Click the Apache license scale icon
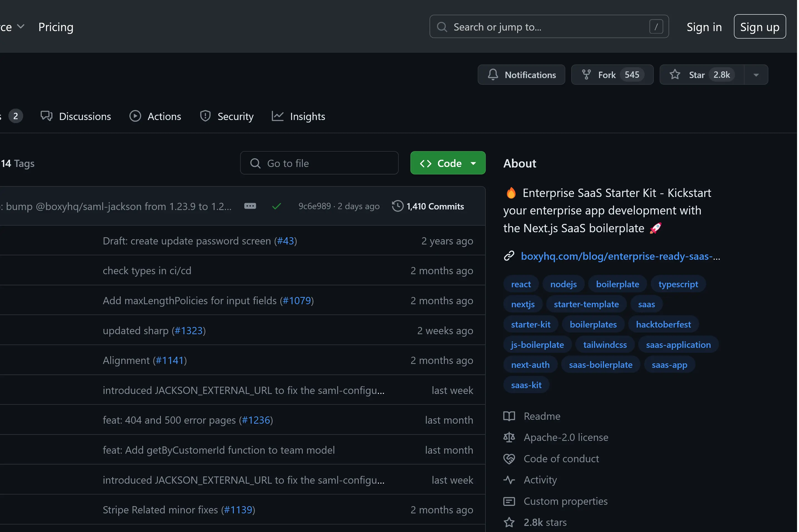The width and height of the screenshot is (799, 532). 509,437
